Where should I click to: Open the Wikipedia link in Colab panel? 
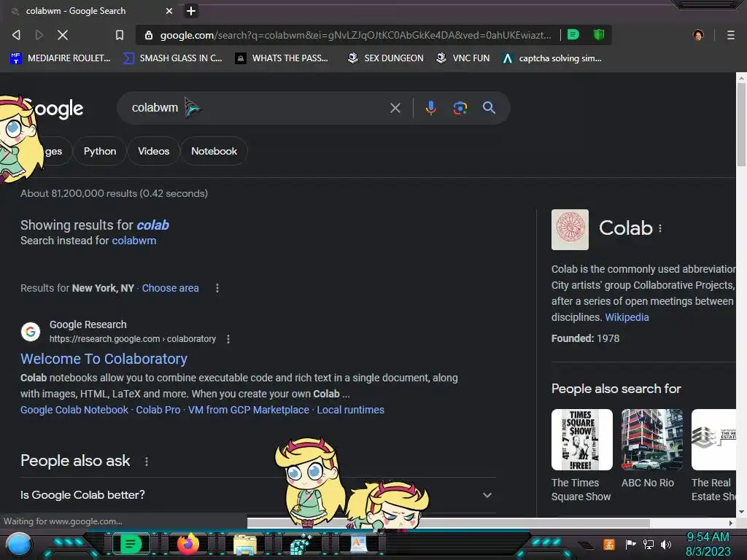click(x=627, y=317)
